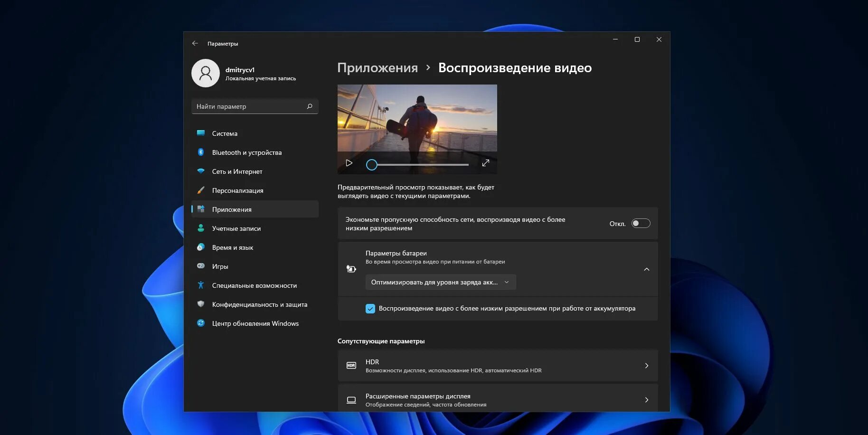Click the Расширенные параметры дисплея row title
Viewport: 868px width, 435px height.
418,396
